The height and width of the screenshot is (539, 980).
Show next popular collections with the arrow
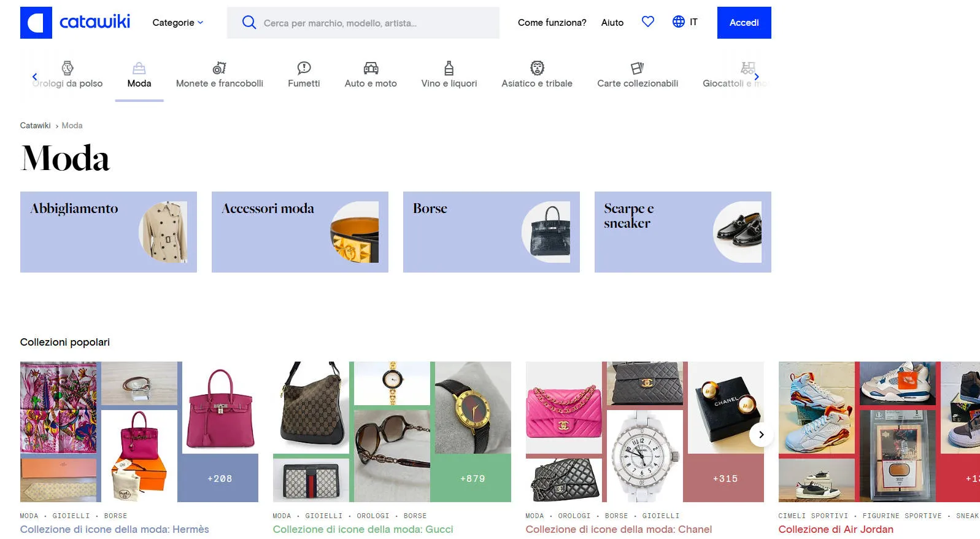(761, 435)
